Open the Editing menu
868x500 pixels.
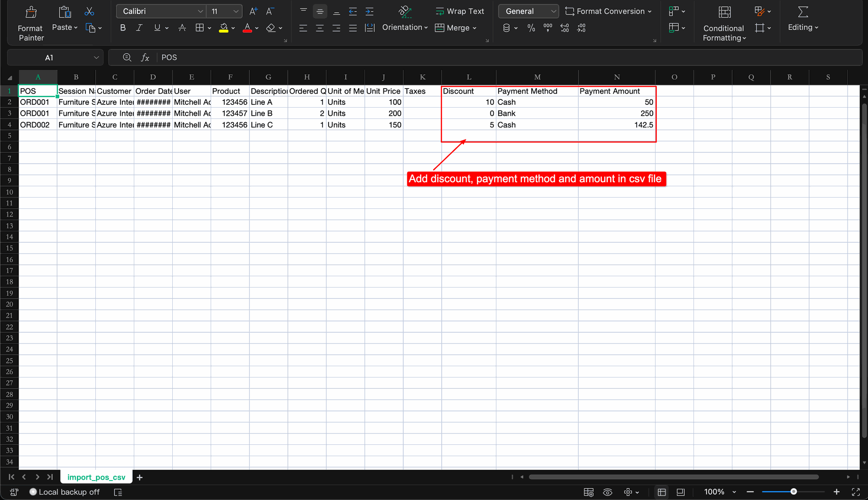[x=803, y=19]
